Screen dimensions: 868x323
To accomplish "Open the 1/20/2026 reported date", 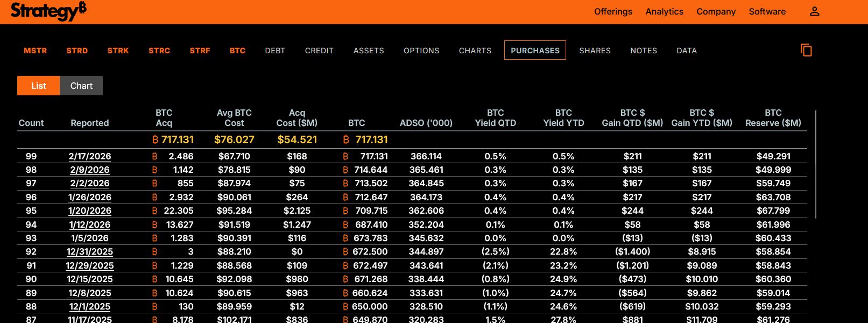I will (90, 210).
